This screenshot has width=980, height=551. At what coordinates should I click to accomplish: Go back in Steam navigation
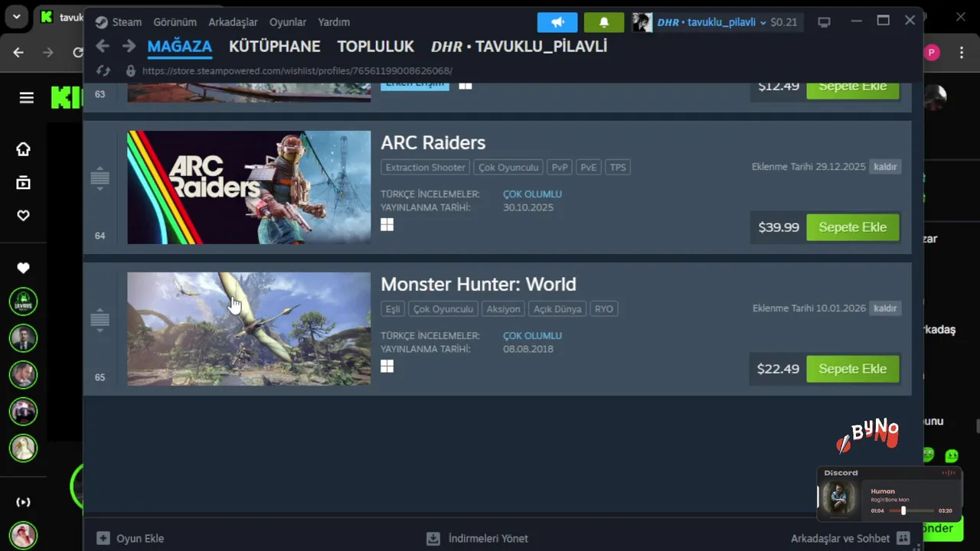tap(103, 47)
